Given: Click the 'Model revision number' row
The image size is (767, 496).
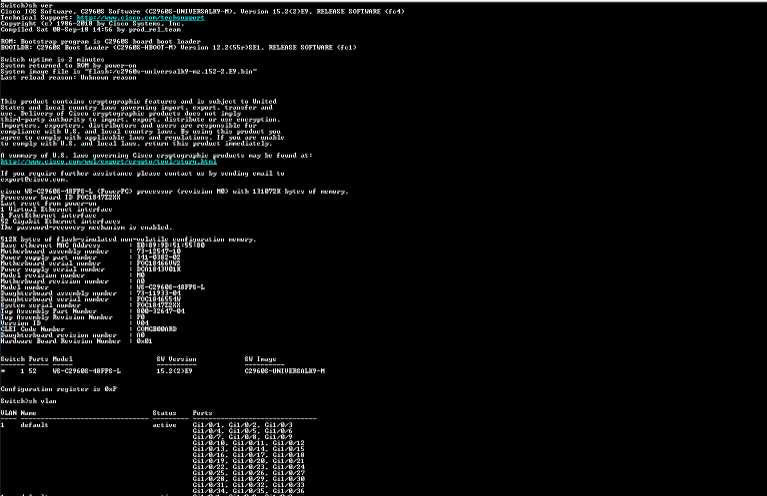Looking at the screenshot, I should click(73, 275).
